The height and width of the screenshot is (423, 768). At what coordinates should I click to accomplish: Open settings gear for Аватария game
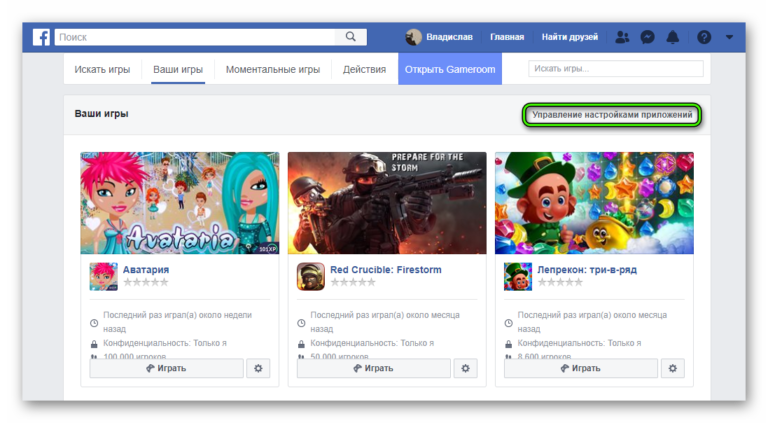click(x=258, y=368)
